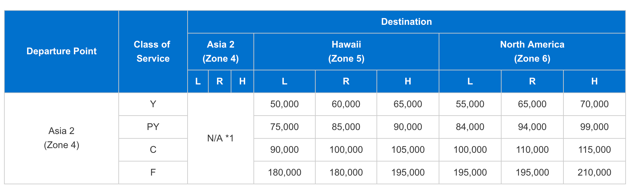This screenshot has width=644, height=195.
Task: Select the Asia 2 (Zone 4) destination header
Action: pyautogui.click(x=221, y=52)
